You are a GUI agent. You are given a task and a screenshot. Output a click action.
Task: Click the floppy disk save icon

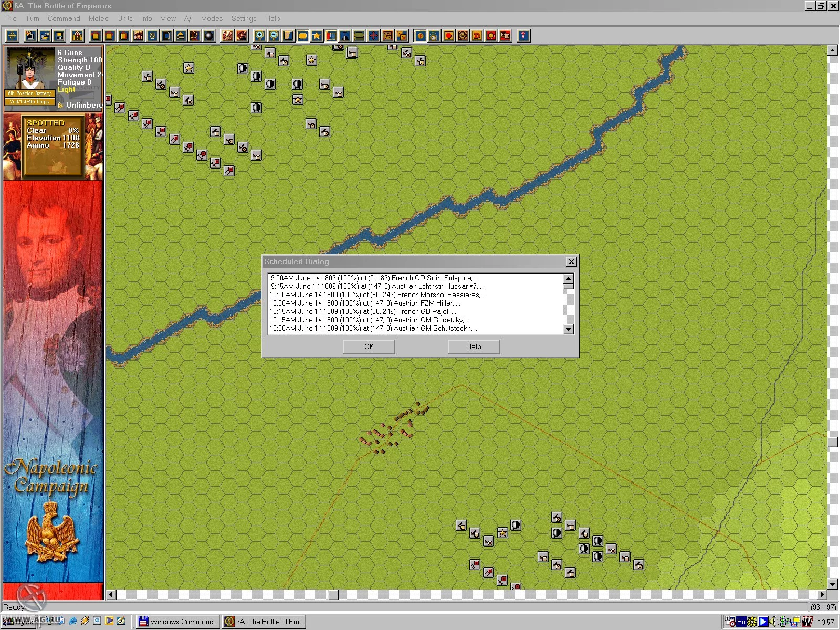coord(59,36)
